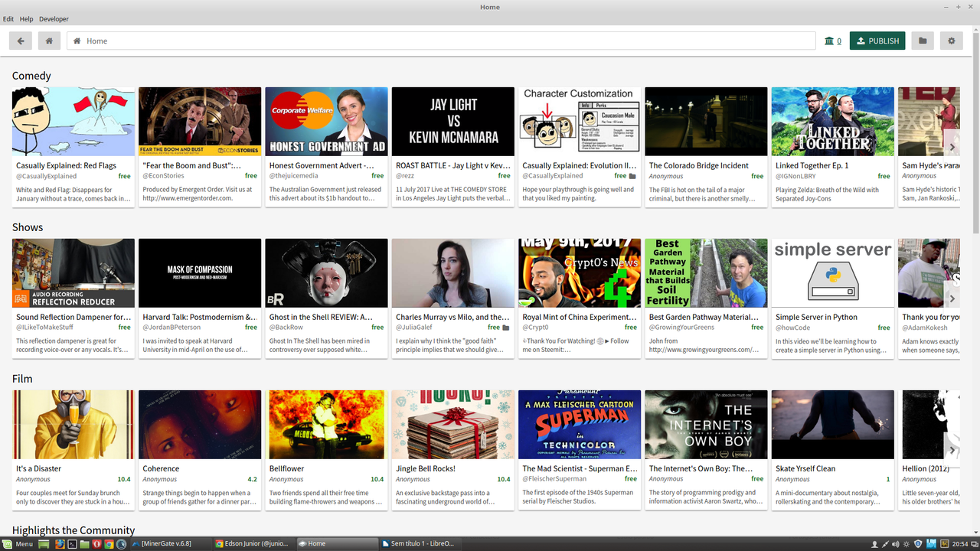The height and width of the screenshot is (551, 980).
Task: Show desktop icon in taskbar
Action: [x=44, y=543]
